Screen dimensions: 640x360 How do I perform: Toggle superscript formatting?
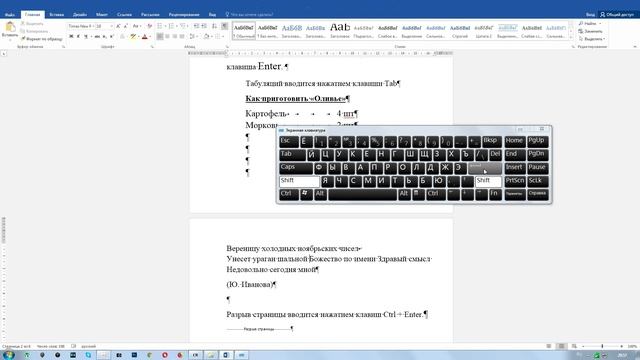(112, 37)
